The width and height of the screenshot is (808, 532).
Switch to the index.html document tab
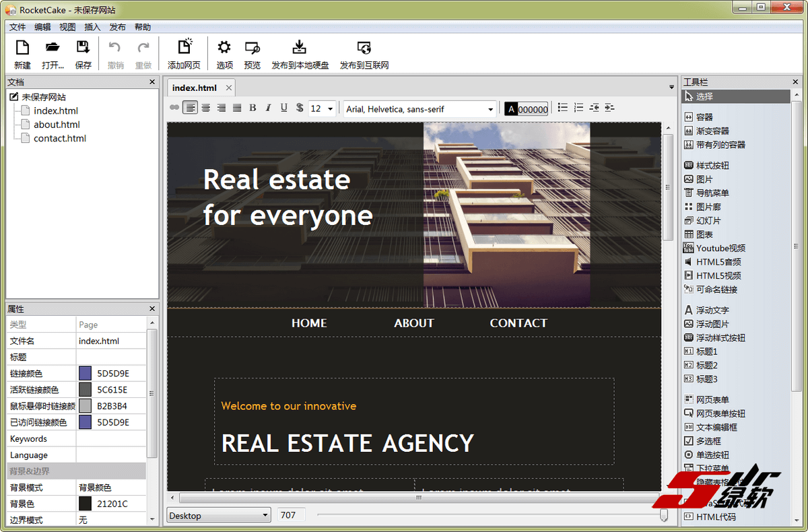click(194, 88)
